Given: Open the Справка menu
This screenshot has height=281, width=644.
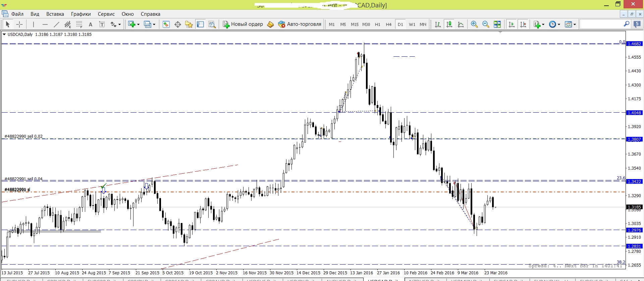Looking at the screenshot, I should pos(151,14).
